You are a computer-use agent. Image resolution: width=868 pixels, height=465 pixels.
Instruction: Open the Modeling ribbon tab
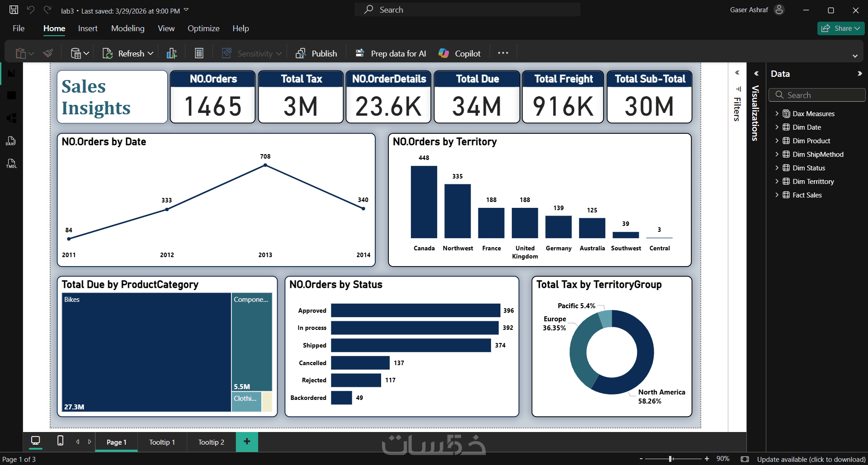coord(128,28)
